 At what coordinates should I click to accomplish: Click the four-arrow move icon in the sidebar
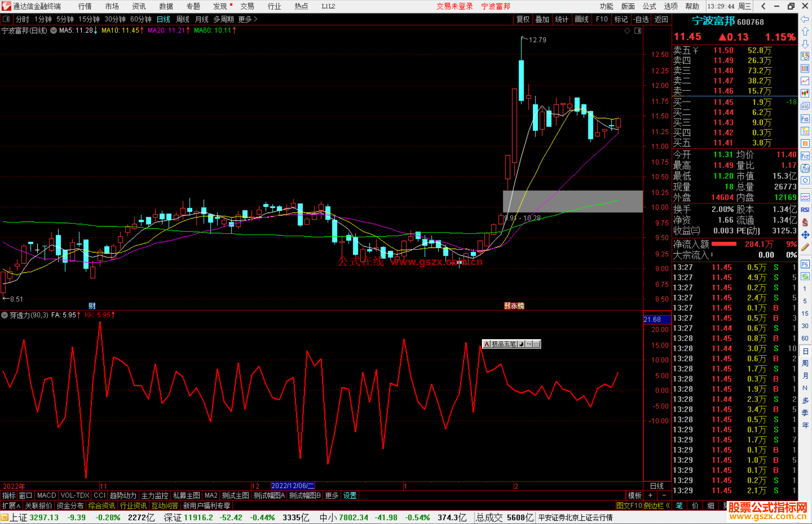(805, 235)
